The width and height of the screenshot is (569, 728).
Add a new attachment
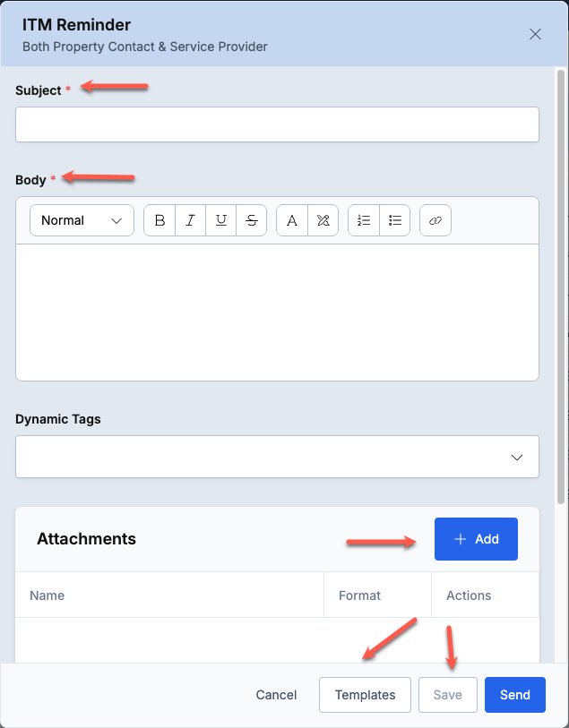tap(476, 539)
